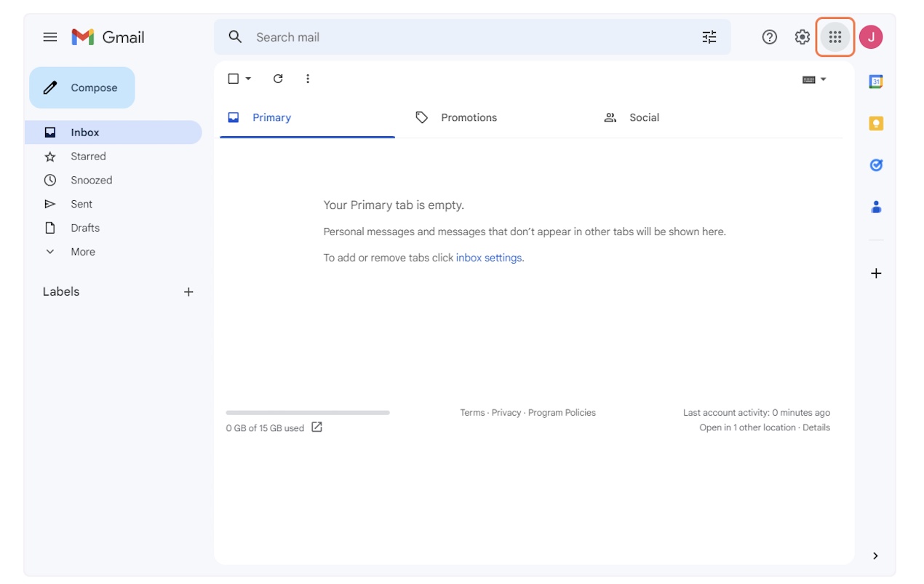Open the Terms link
This screenshot has width=924, height=584.
[472, 413]
